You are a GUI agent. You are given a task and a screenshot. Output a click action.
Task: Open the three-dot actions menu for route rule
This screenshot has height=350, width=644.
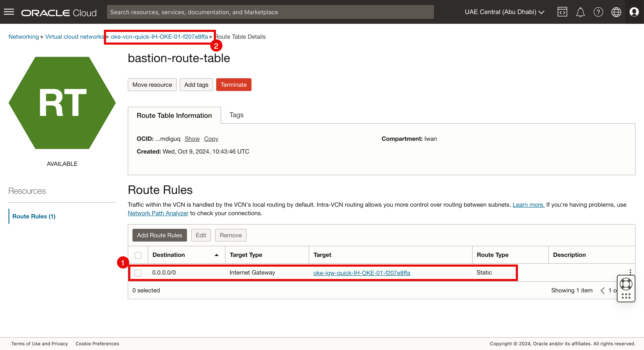(630, 272)
